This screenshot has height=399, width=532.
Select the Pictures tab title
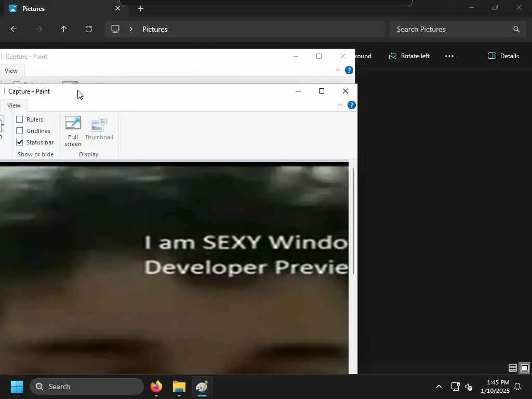[x=33, y=8]
